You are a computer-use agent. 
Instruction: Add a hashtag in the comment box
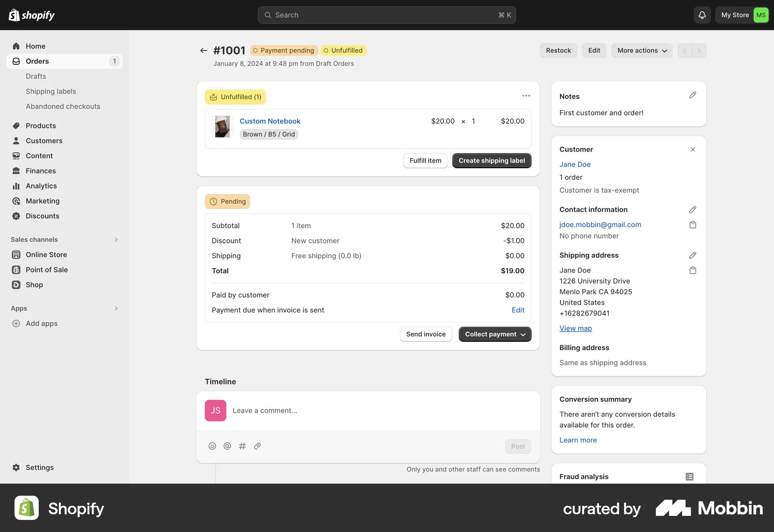pos(242,446)
